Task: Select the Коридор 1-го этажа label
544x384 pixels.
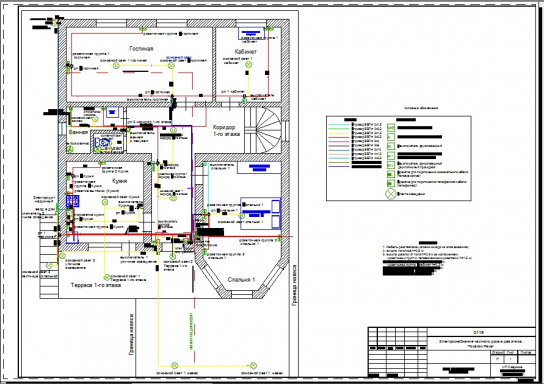Action: coord(226,130)
